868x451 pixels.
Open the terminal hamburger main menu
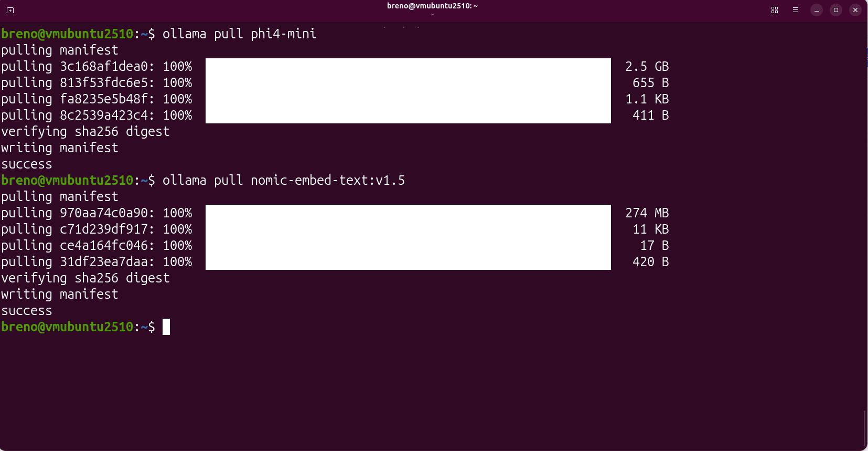coord(796,10)
